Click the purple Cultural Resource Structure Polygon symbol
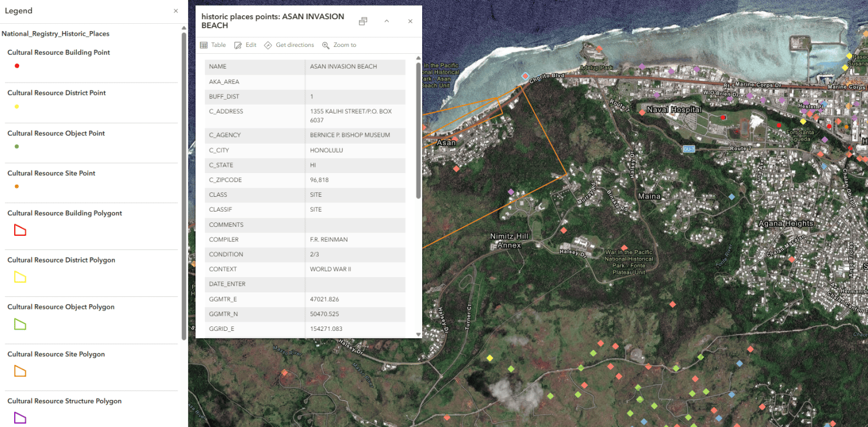 19,417
